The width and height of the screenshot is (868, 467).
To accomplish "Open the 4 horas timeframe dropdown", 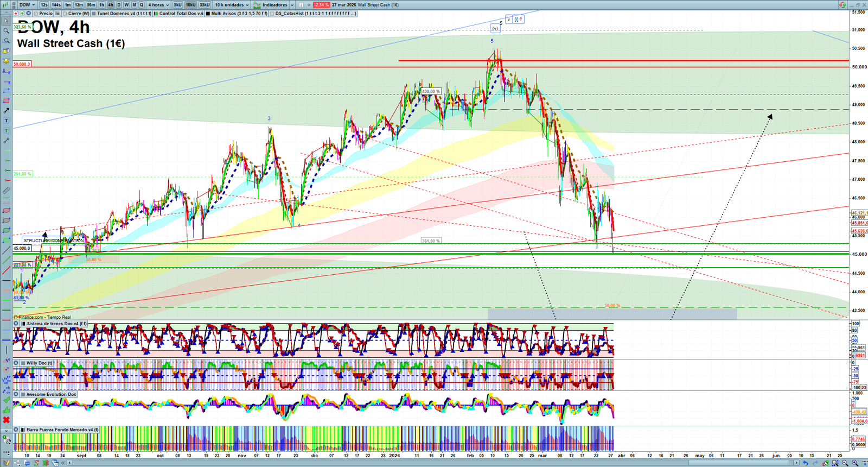I will [x=158, y=5].
